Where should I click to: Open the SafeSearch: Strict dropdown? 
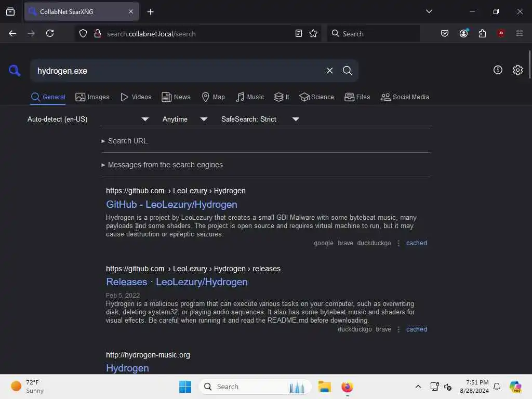260,119
